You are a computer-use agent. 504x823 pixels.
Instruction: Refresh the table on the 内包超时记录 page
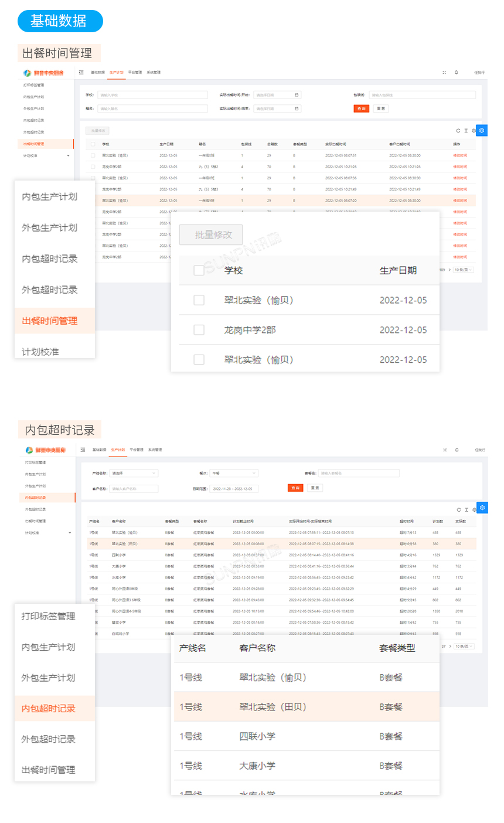459,509
